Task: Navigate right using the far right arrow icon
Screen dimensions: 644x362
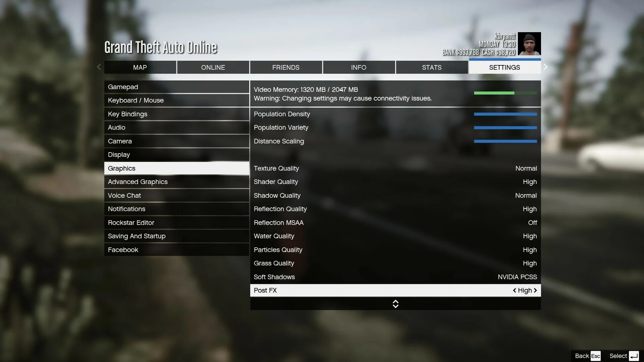Action: point(545,67)
